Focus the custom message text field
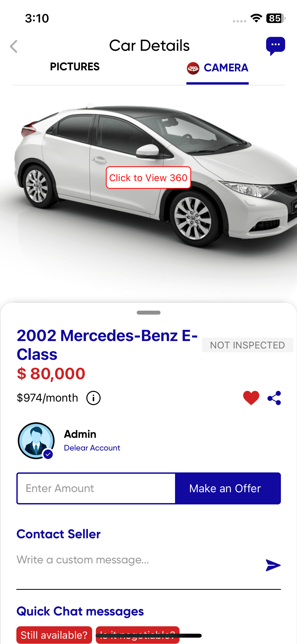Screen dimensions: 297x644 click(137, 560)
